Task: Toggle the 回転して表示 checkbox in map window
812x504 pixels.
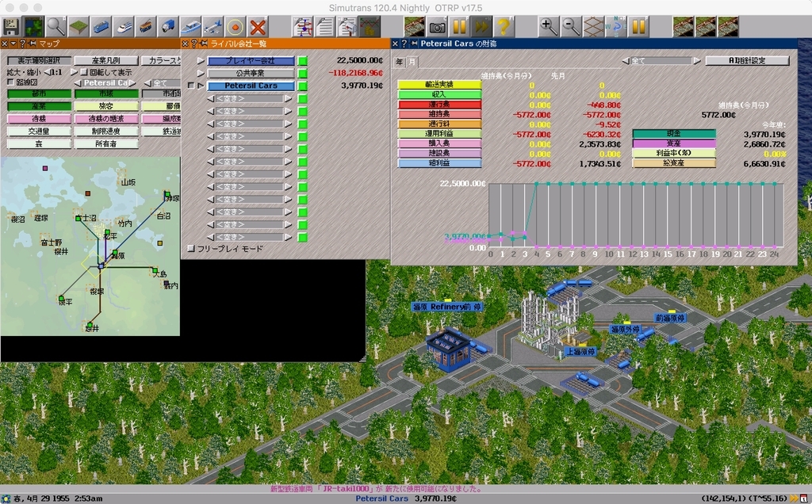Action: (x=83, y=72)
